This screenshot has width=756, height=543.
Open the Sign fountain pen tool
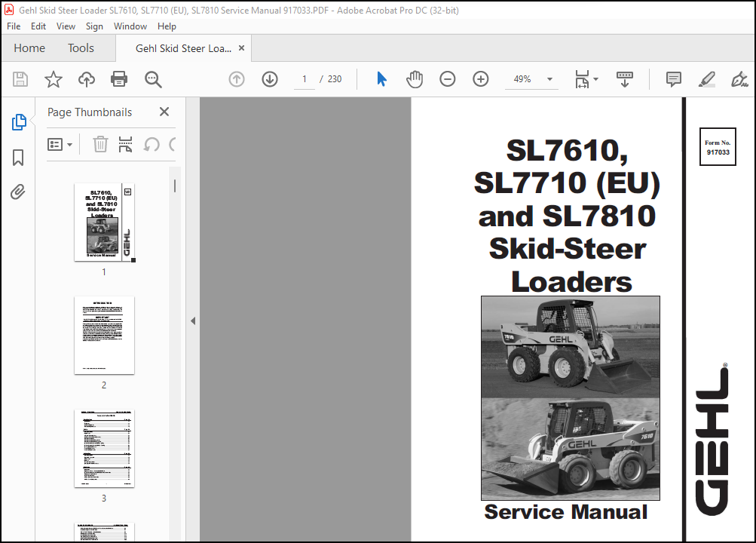coord(739,79)
